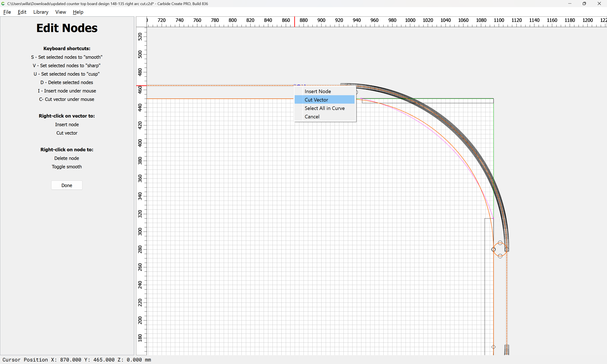Click the Carbide Create app icon in title bar

tap(3, 4)
